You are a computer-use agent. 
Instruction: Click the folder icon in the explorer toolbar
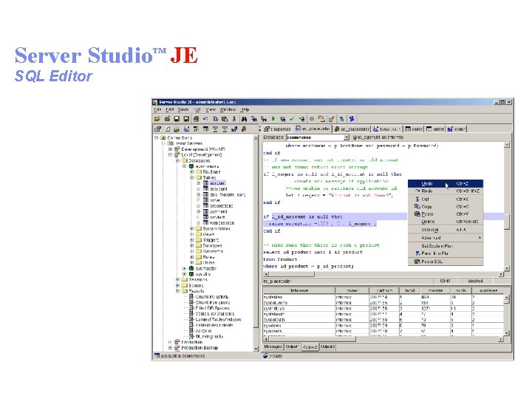[x=177, y=129]
